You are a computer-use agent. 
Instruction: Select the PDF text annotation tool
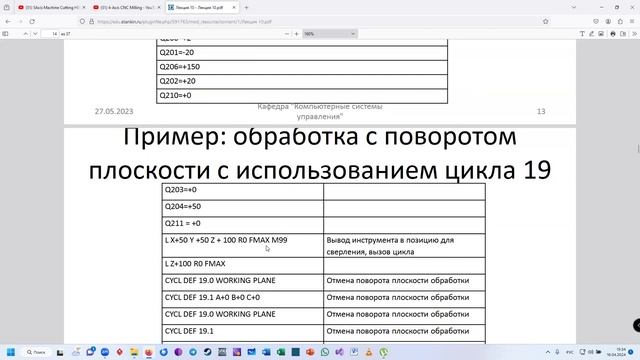tap(582, 34)
